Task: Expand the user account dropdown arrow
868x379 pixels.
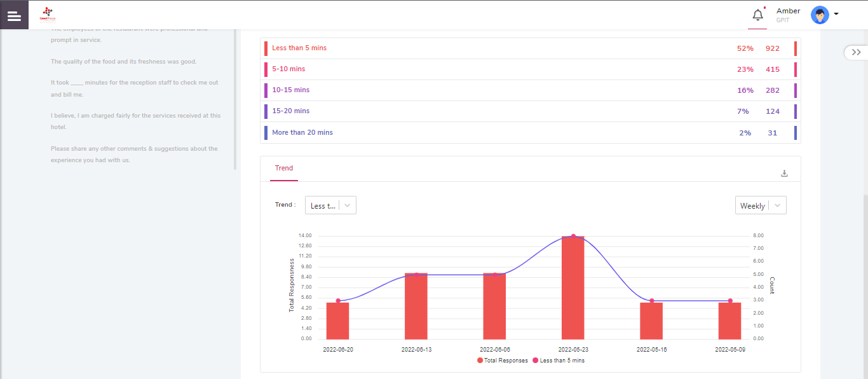Action: [836, 14]
